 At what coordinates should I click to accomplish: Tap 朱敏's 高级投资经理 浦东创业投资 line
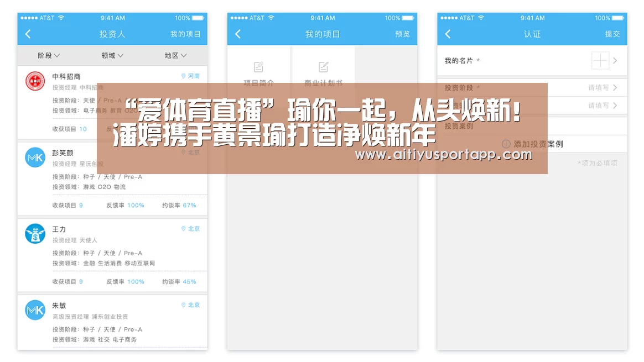point(90,317)
